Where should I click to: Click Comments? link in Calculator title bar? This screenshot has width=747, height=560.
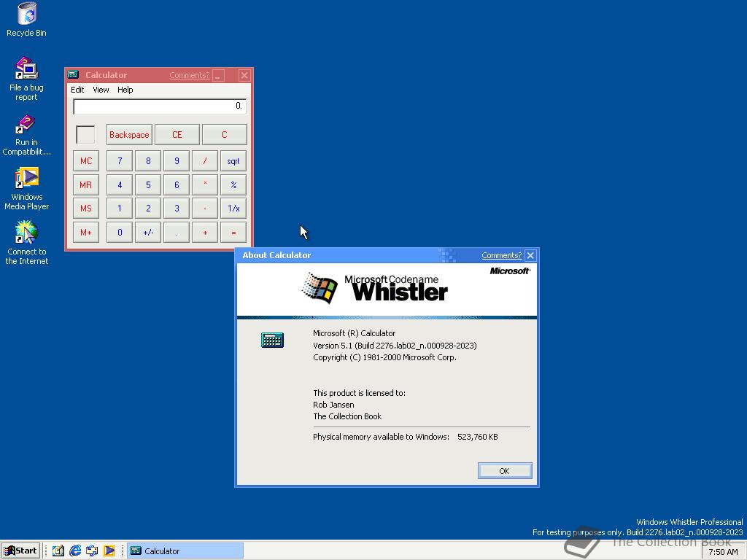[189, 75]
